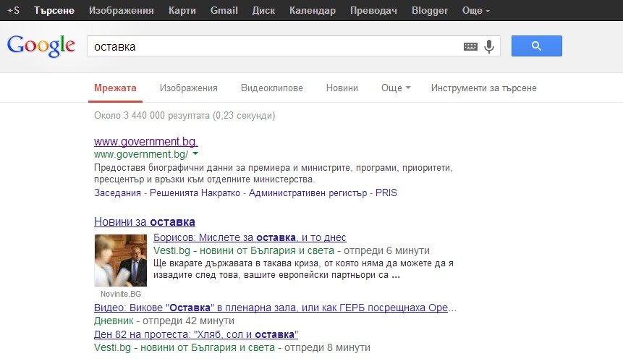Open the Заседания sitelink
The height and width of the screenshot is (364, 623).
pos(117,193)
